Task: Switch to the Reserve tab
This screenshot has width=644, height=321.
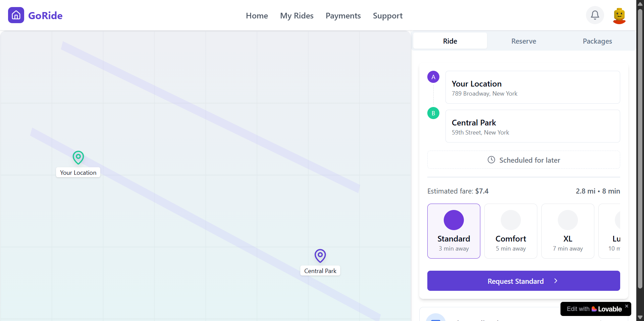Action: tap(523, 41)
